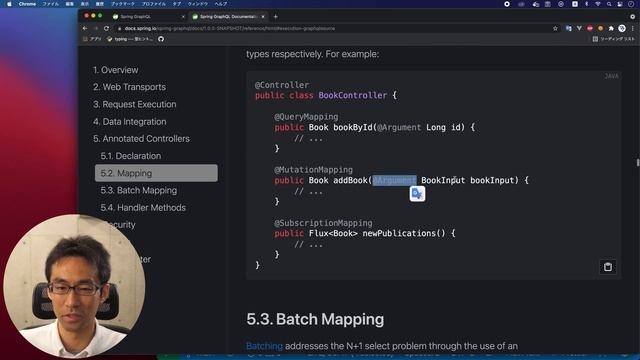This screenshot has width=640, height=360.
Task: Open the 5.3. Batch Mapping sidebar item
Action: point(139,190)
